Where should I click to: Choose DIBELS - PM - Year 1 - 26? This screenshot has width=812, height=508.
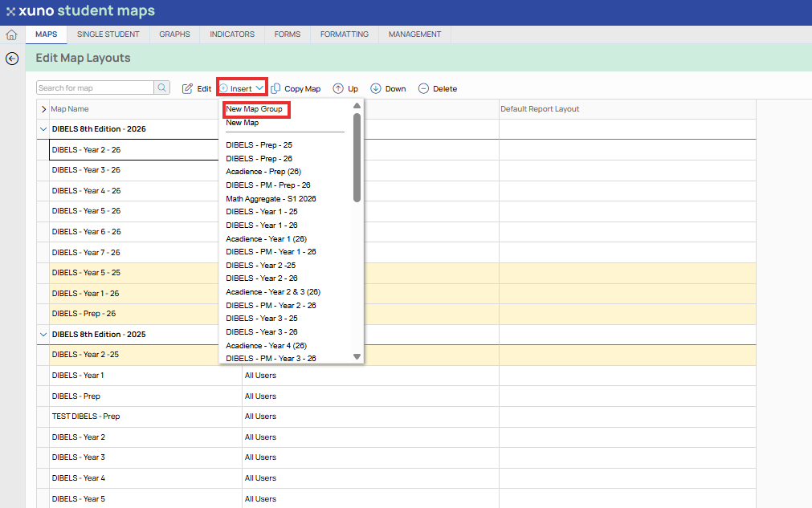tap(271, 251)
